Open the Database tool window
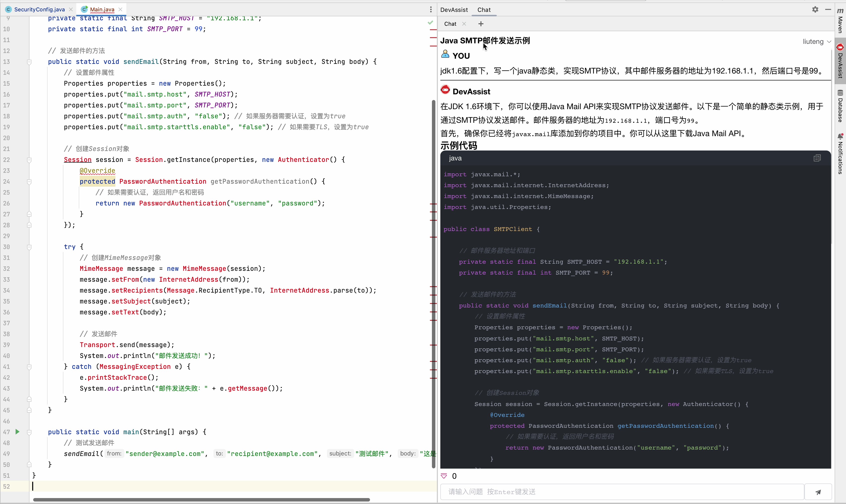846x504 pixels. (x=840, y=106)
